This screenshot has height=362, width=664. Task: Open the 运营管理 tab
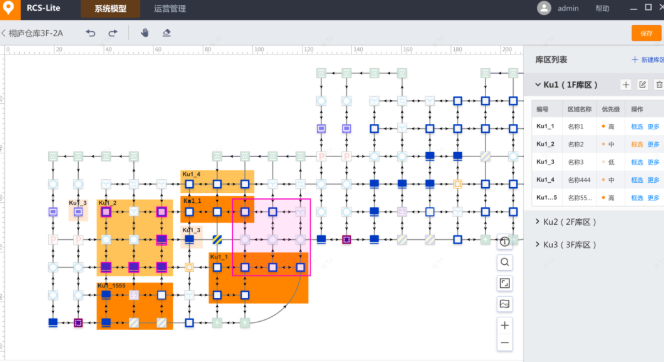coord(170,9)
